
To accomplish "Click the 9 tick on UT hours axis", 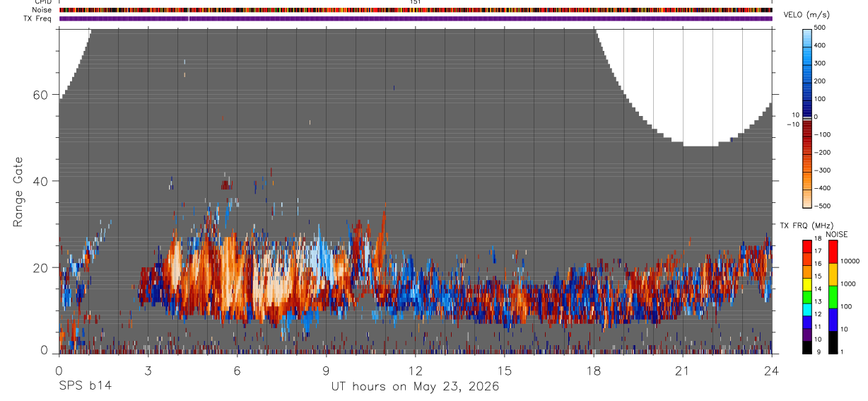I will tap(327, 370).
